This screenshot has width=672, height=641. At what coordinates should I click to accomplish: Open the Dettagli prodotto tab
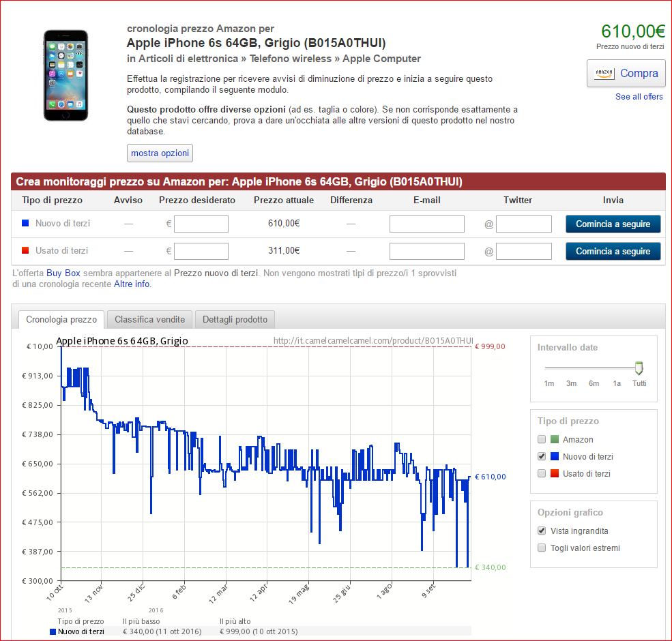235,319
